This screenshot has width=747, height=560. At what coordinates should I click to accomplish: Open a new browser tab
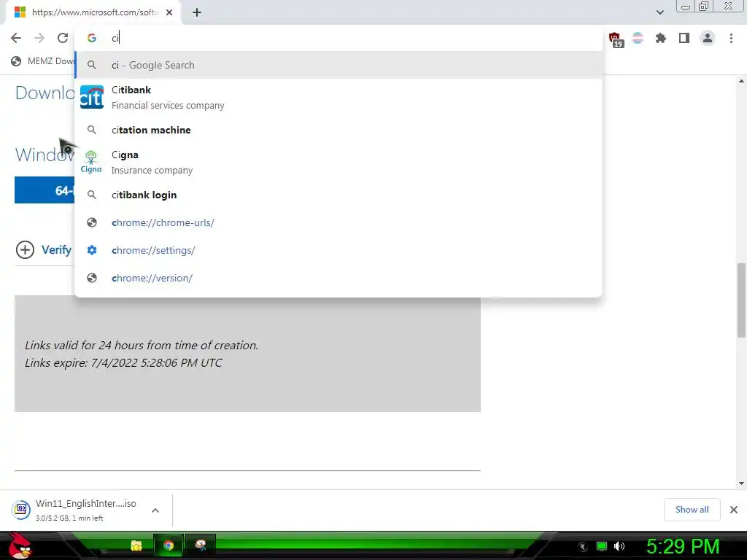point(197,12)
